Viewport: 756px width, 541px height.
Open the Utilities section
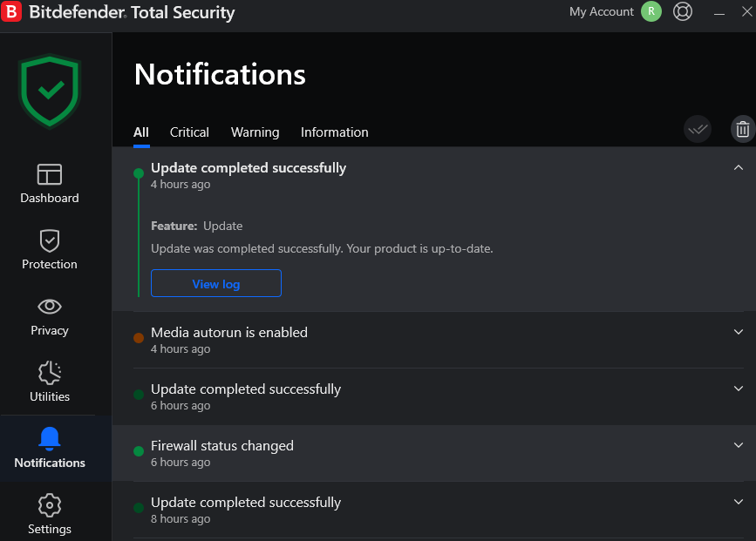click(49, 382)
